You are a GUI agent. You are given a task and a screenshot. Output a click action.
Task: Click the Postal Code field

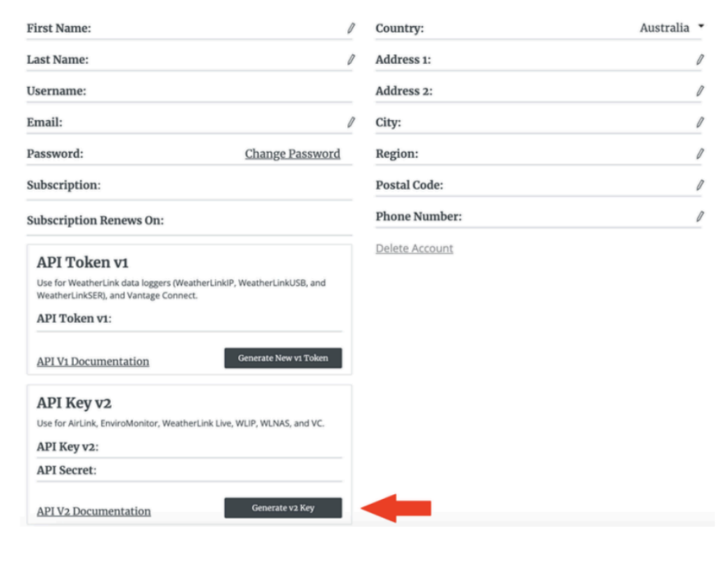[x=538, y=186]
